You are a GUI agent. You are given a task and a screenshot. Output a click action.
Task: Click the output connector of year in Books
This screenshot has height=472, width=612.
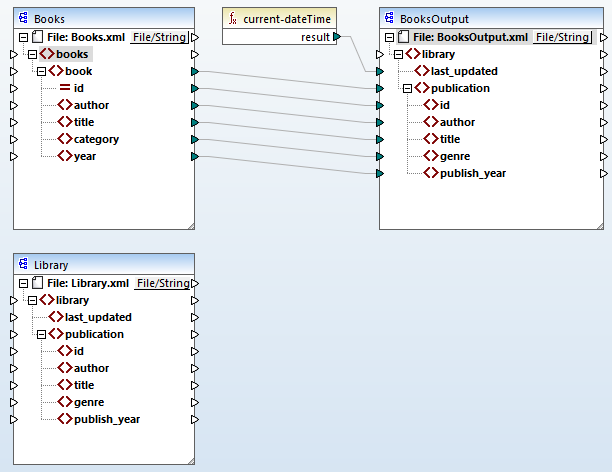(194, 156)
